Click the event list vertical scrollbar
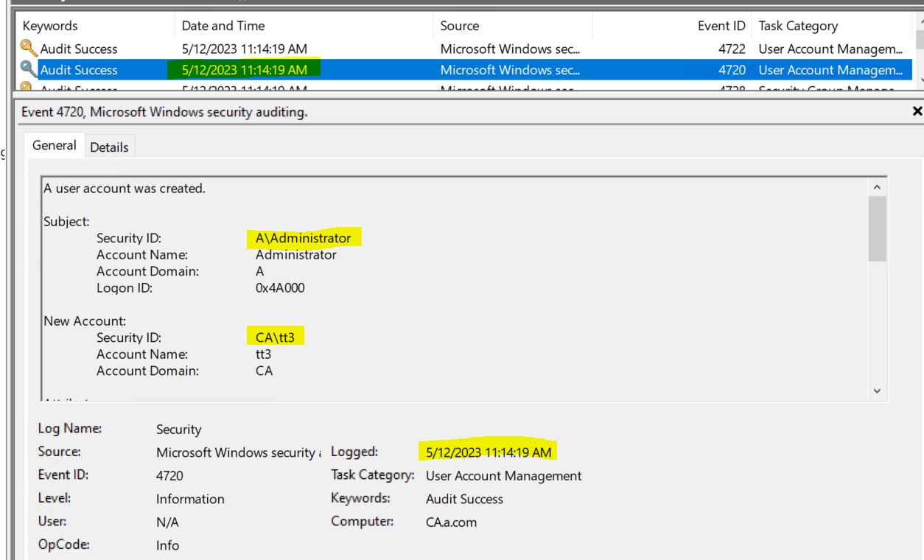This screenshot has width=924, height=560. 918,52
